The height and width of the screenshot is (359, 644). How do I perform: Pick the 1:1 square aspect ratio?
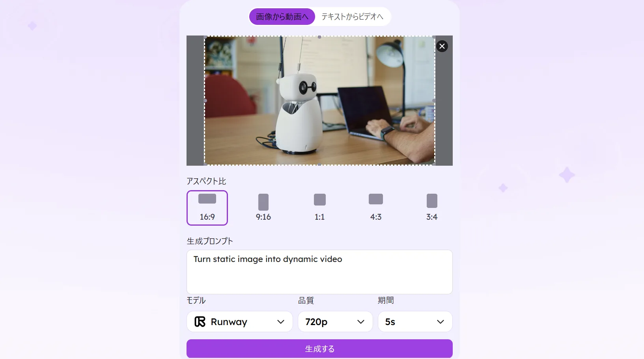(x=319, y=208)
